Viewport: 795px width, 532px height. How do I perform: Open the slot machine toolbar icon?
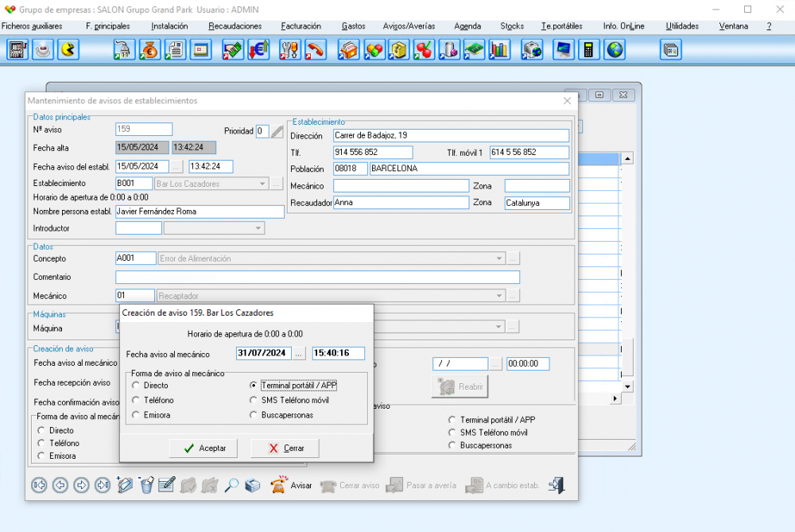coord(17,49)
